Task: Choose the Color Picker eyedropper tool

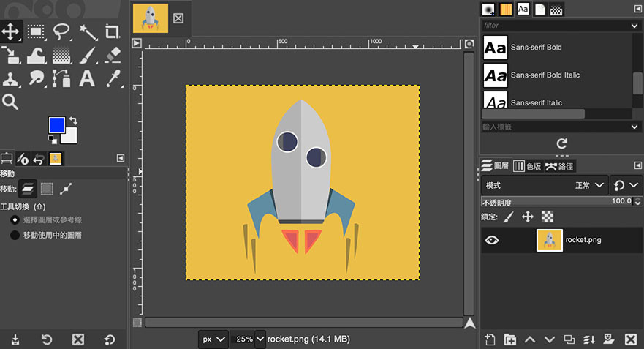Action: pos(112,78)
